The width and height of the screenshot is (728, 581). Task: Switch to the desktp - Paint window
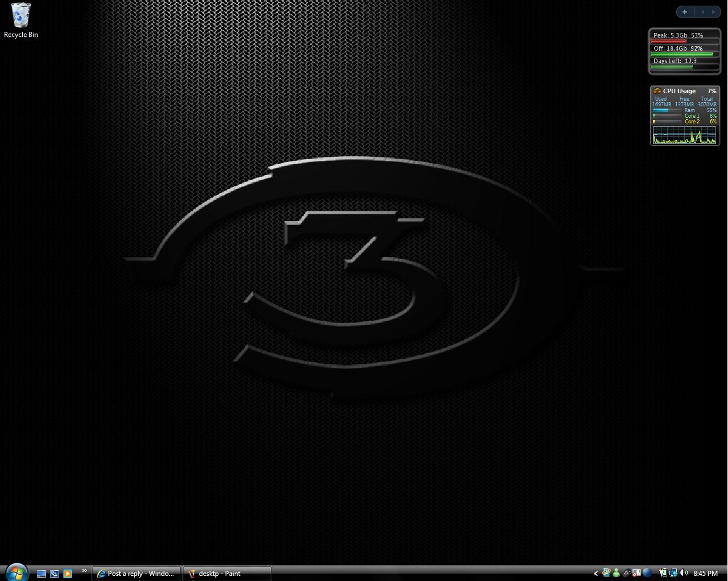(227, 574)
